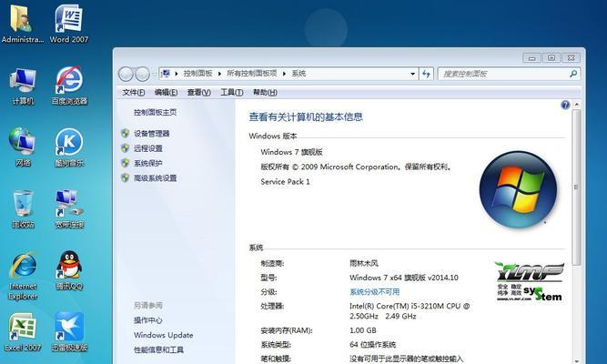Click the refresh button beside address bar

[x=426, y=73]
